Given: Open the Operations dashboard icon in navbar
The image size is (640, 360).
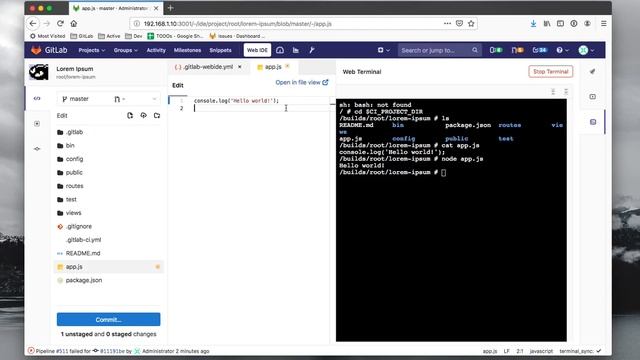Looking at the screenshot, I should point(280,50).
